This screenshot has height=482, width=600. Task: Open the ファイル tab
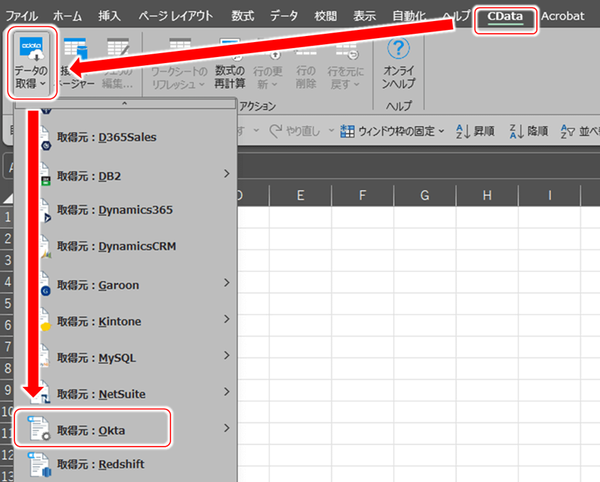[21, 16]
